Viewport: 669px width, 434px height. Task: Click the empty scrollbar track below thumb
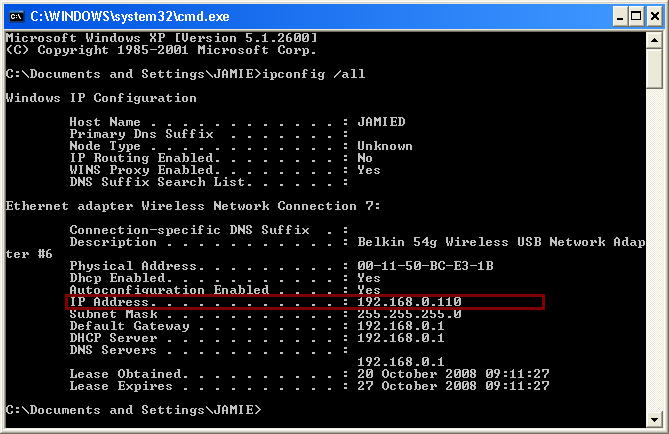[654, 250]
